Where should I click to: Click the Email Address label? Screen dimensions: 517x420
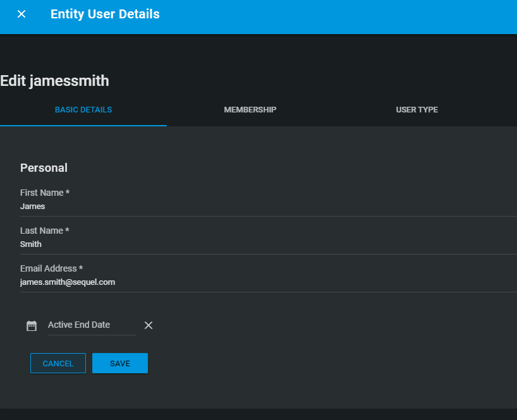tap(48, 268)
